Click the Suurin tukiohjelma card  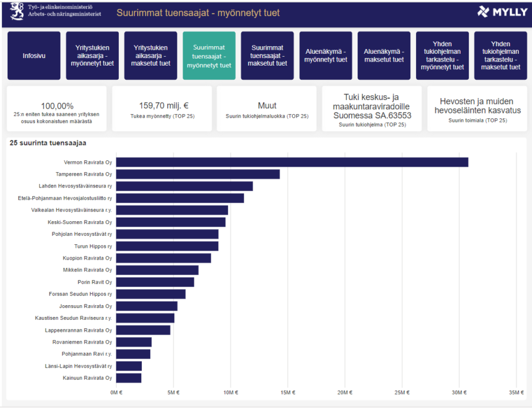click(x=372, y=109)
